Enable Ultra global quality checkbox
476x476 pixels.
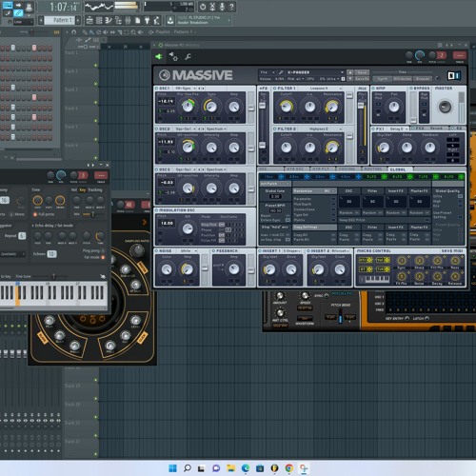pyautogui.click(x=460, y=196)
